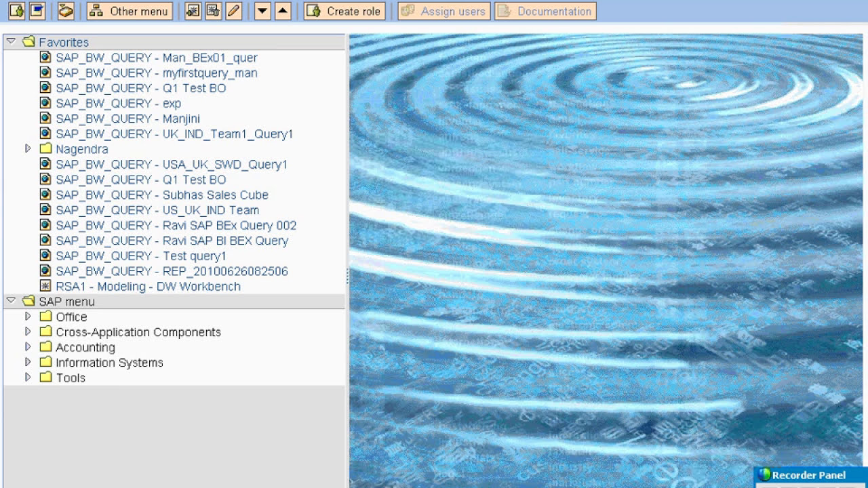Expand Cross-Application Components folder
868x488 pixels.
[x=28, y=331]
